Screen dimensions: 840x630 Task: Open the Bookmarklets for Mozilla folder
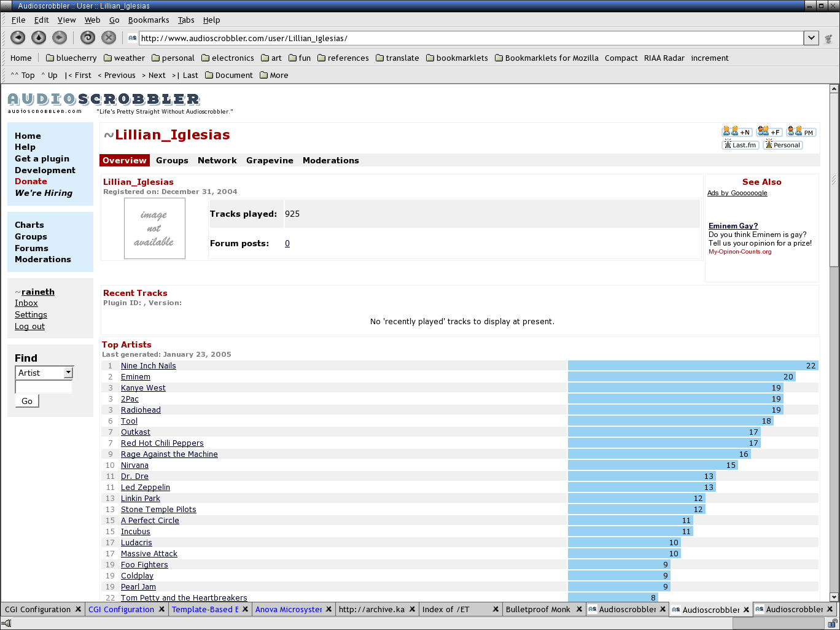(546, 58)
